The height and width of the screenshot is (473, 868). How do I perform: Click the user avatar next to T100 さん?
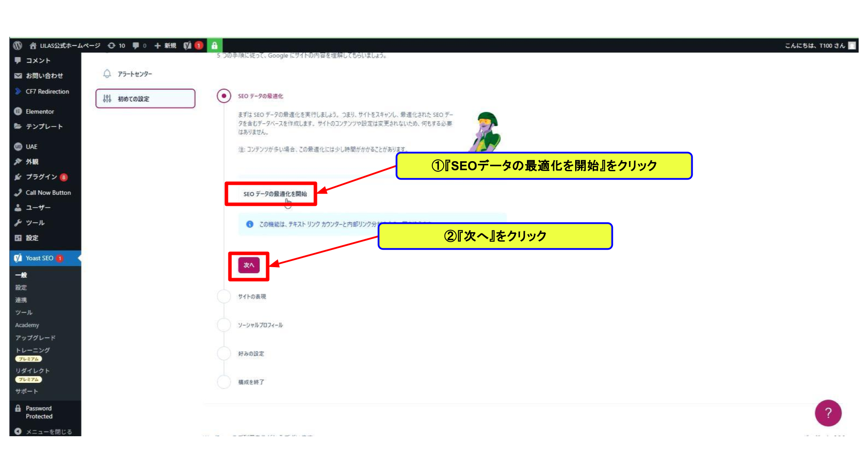(x=852, y=46)
